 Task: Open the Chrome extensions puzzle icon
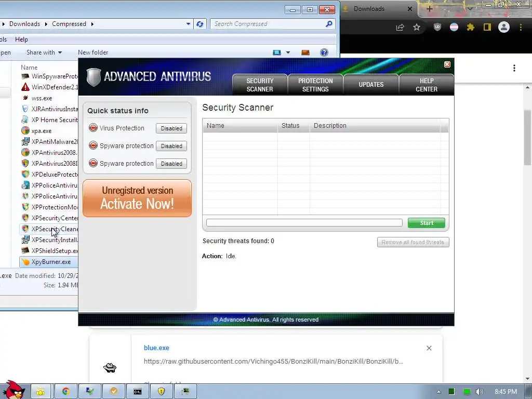[471, 27]
